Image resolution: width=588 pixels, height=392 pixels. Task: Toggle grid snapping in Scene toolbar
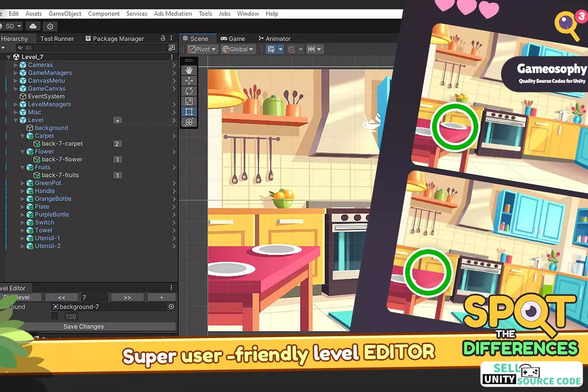point(292,49)
